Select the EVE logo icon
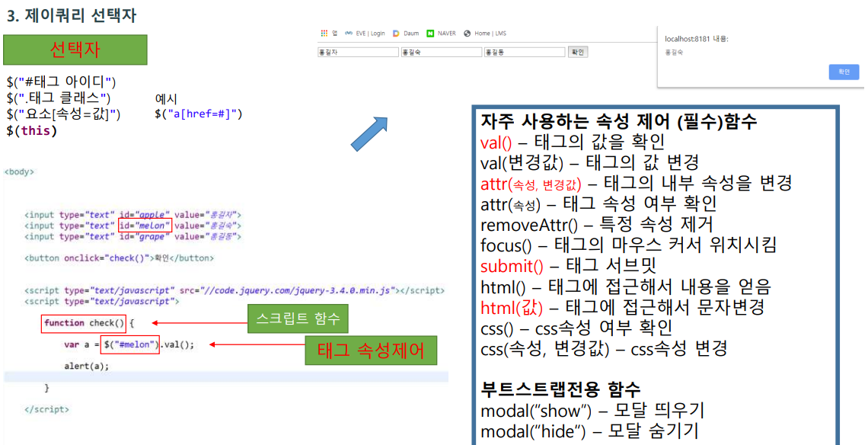The height and width of the screenshot is (445, 868). pyautogui.click(x=347, y=33)
